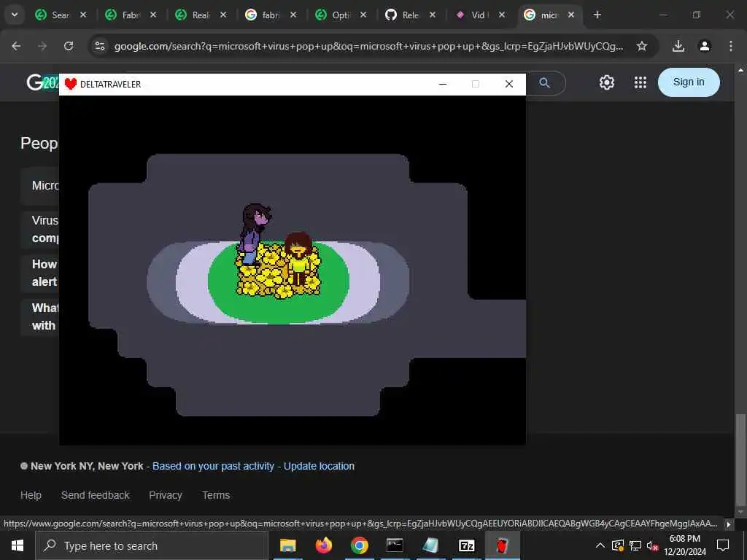Open Google quick settings gear
Viewport: 747px width, 560px height.
606,83
